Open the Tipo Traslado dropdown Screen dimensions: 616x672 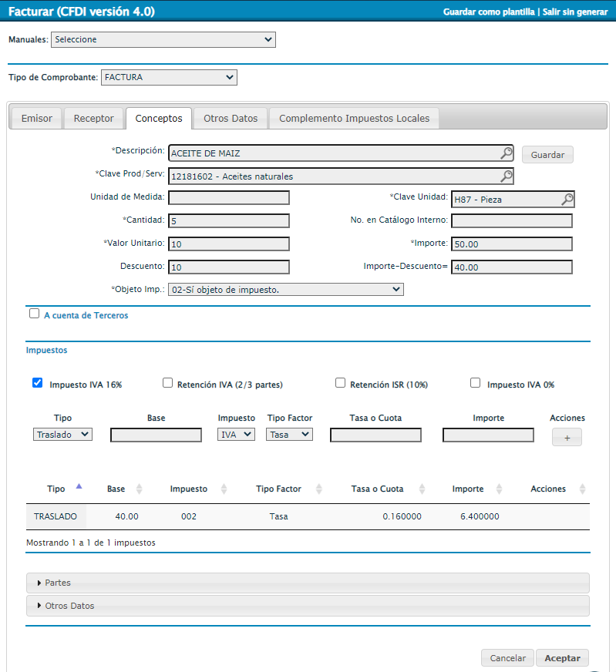62,434
